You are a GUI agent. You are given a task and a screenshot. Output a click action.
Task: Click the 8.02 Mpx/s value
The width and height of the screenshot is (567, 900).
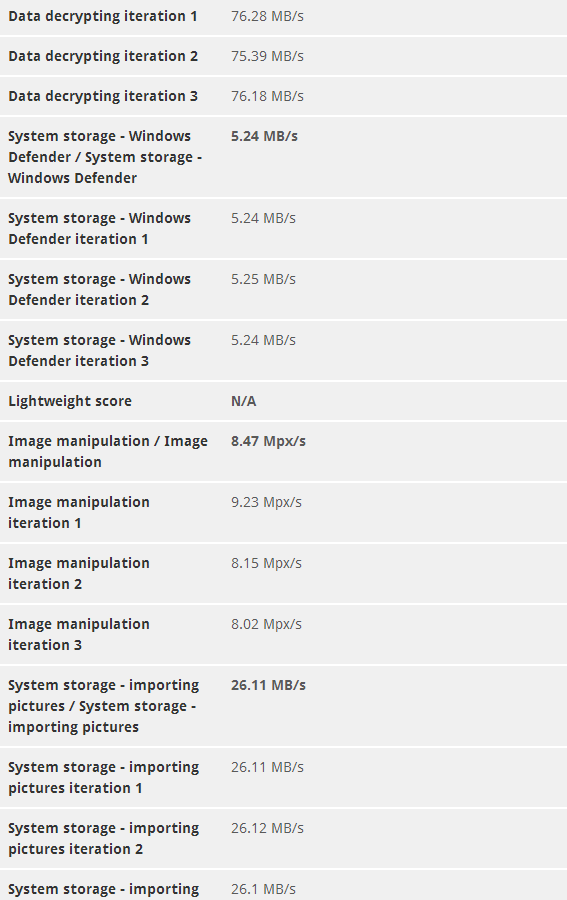[x=266, y=624]
